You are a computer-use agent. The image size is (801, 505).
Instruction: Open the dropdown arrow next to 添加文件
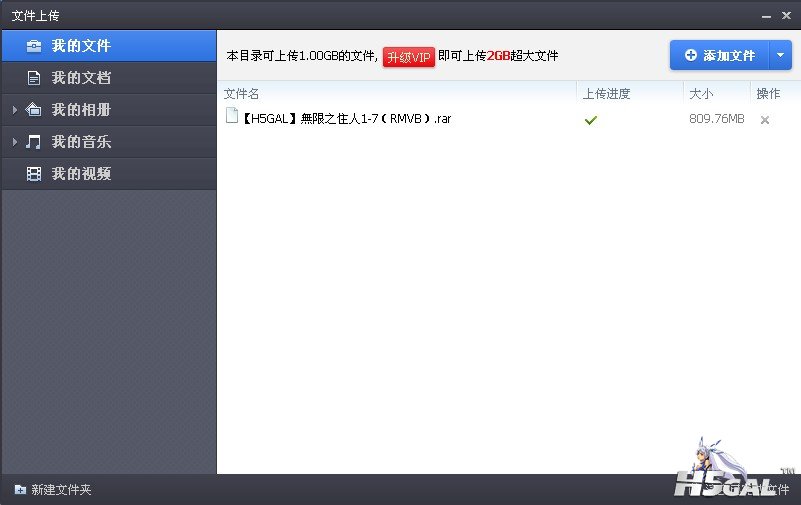pos(780,56)
